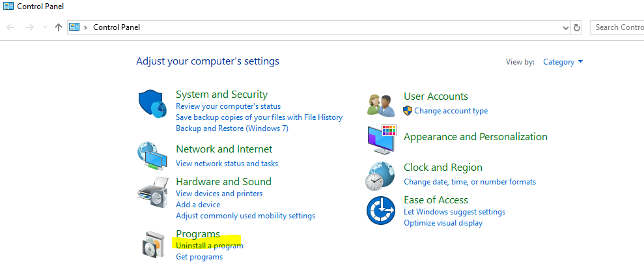Click Optimize visual display

click(443, 223)
